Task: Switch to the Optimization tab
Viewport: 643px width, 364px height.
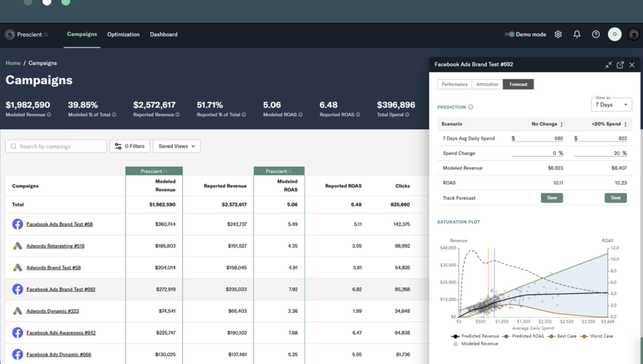Action: click(x=123, y=34)
